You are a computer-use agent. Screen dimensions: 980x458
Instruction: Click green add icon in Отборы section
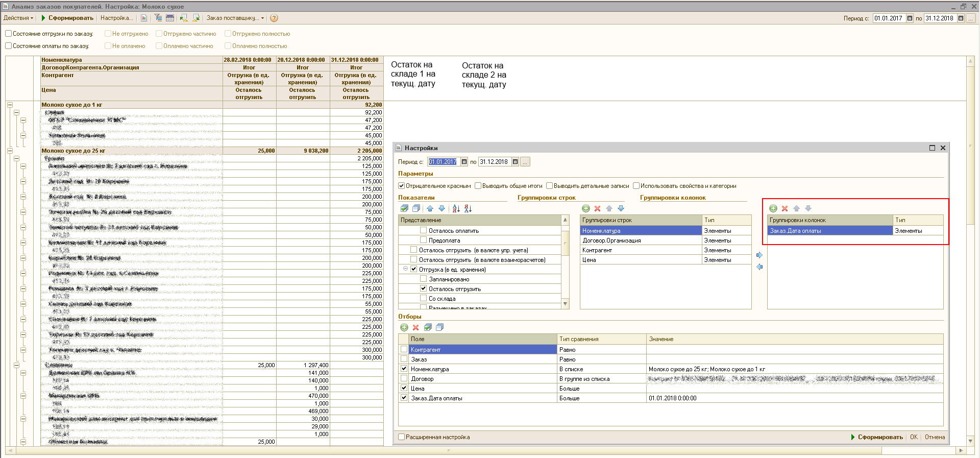pos(404,327)
